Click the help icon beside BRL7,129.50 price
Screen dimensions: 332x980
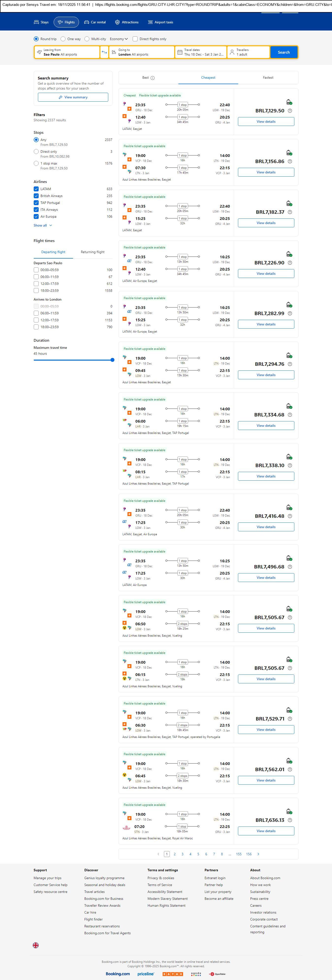[x=290, y=111]
